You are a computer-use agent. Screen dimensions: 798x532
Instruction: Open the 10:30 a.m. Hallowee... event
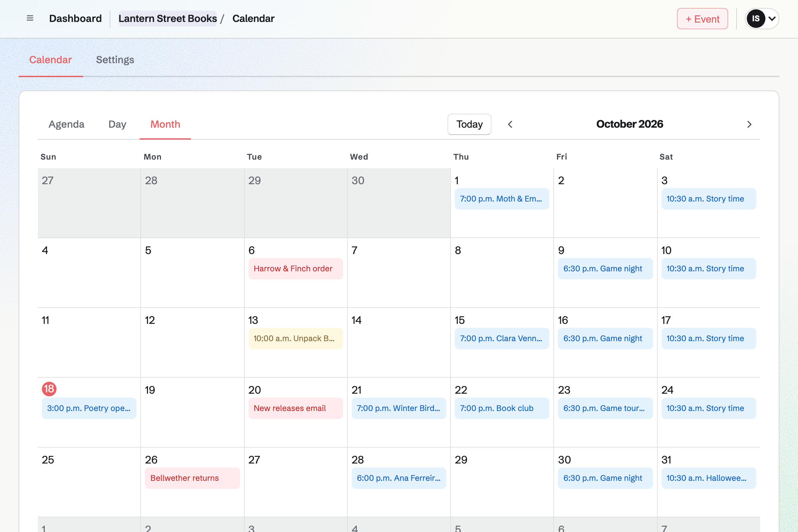coord(709,478)
